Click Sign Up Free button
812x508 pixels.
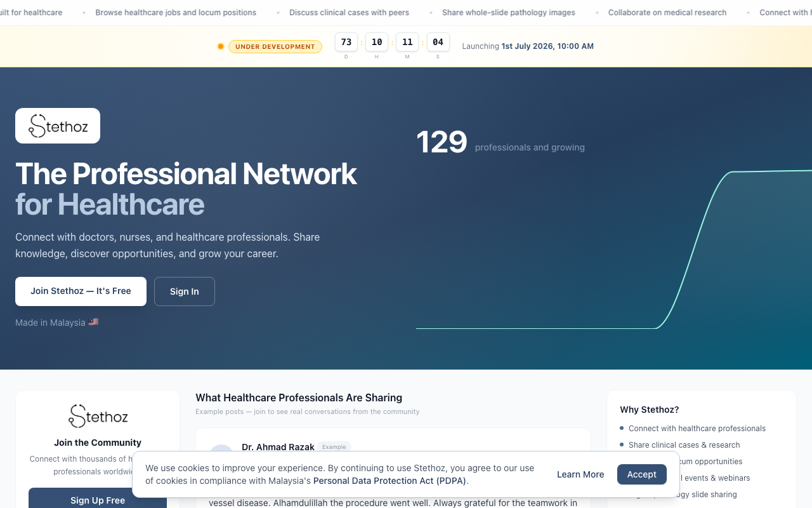point(98,500)
